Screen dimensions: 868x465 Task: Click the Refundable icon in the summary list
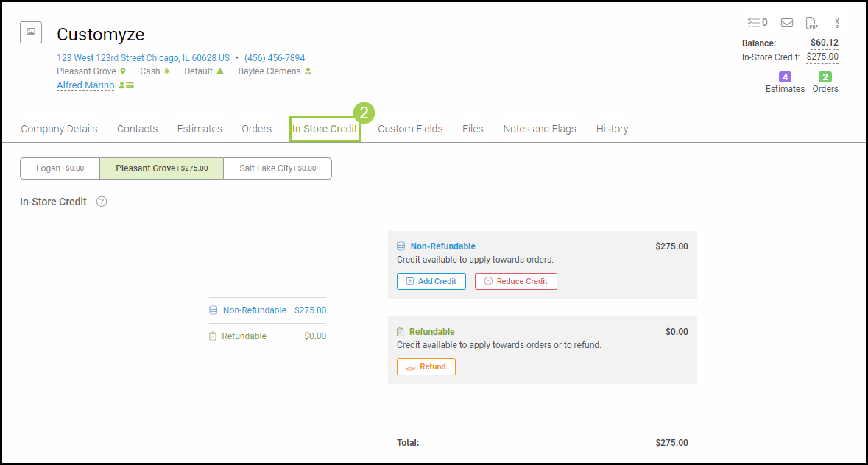(x=213, y=336)
